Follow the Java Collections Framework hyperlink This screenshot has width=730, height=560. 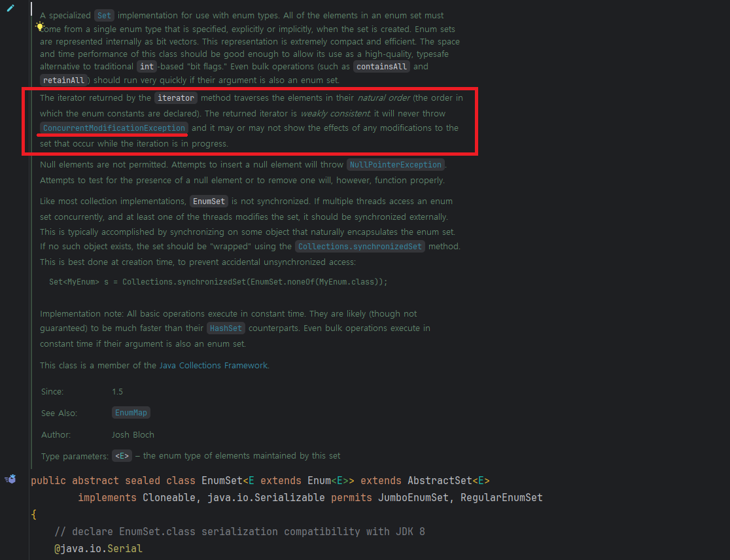click(x=213, y=366)
